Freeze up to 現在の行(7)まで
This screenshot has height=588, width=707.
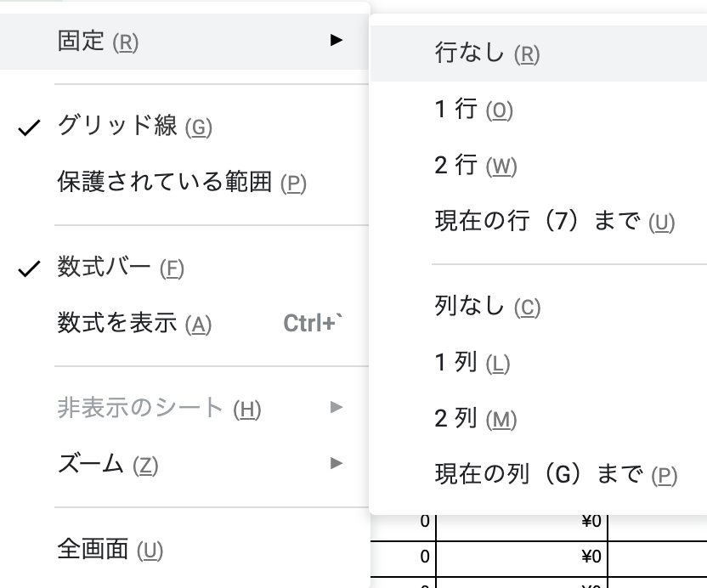pos(554,222)
